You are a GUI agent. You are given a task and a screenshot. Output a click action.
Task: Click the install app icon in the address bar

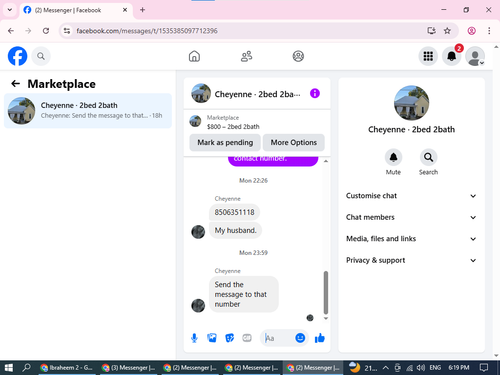(432, 31)
